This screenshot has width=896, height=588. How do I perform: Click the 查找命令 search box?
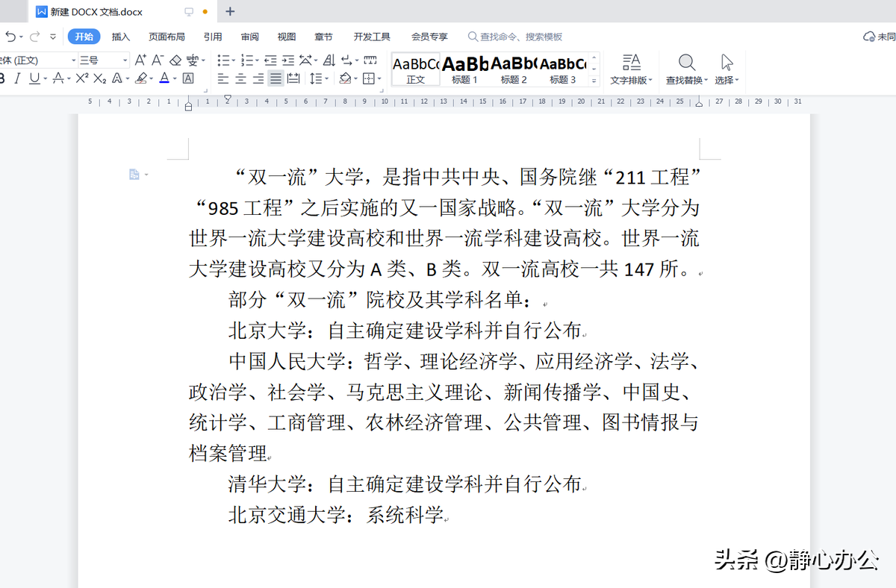coord(515,37)
